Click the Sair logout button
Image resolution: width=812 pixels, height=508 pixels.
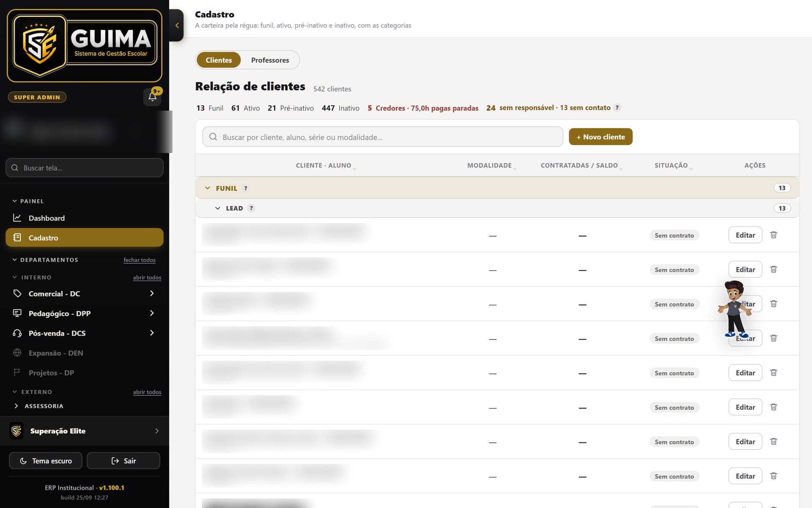123,461
